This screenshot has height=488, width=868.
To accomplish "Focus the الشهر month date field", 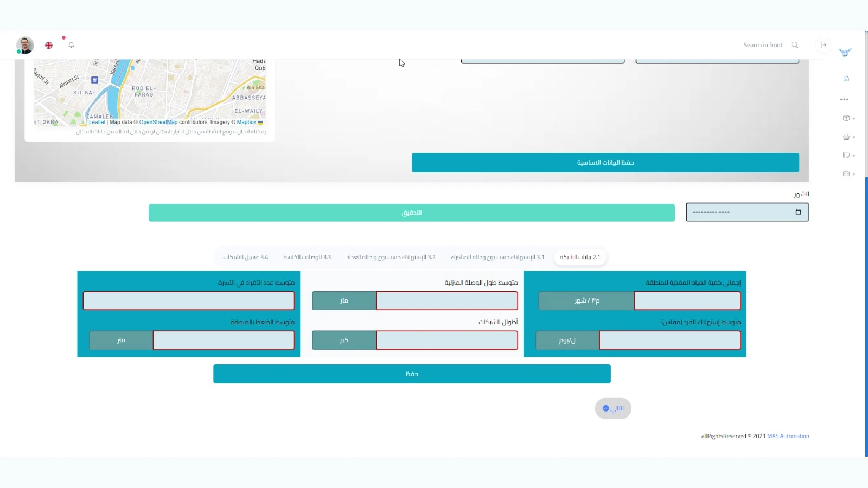I will point(748,212).
